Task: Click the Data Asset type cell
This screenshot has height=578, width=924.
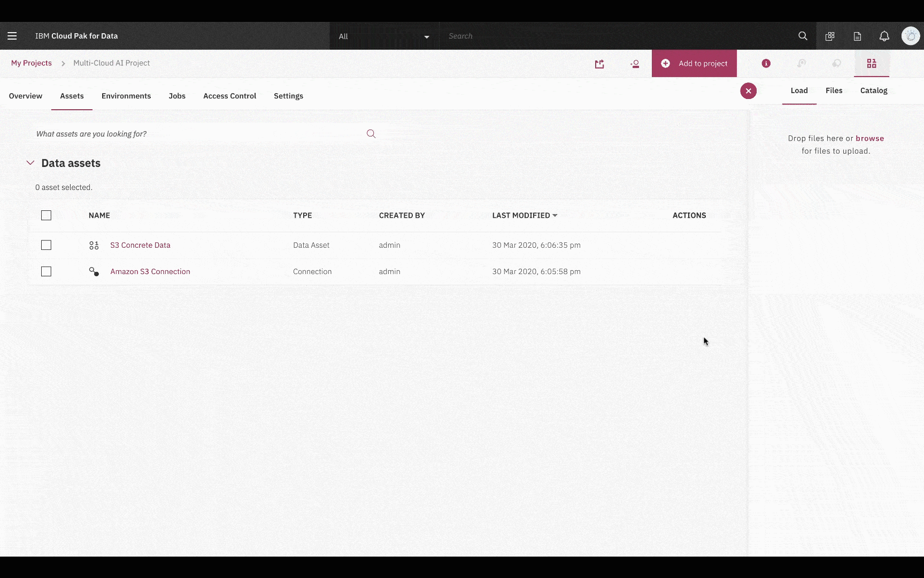Action: click(x=311, y=245)
